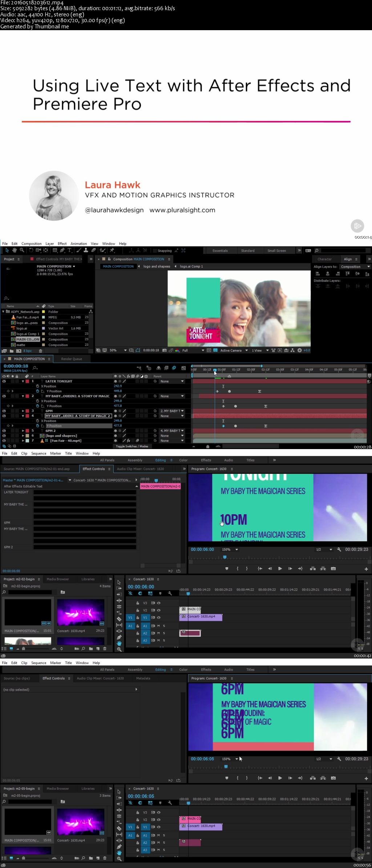
Task: Click the 8 bpc color depth button
Action: click(x=28, y=351)
